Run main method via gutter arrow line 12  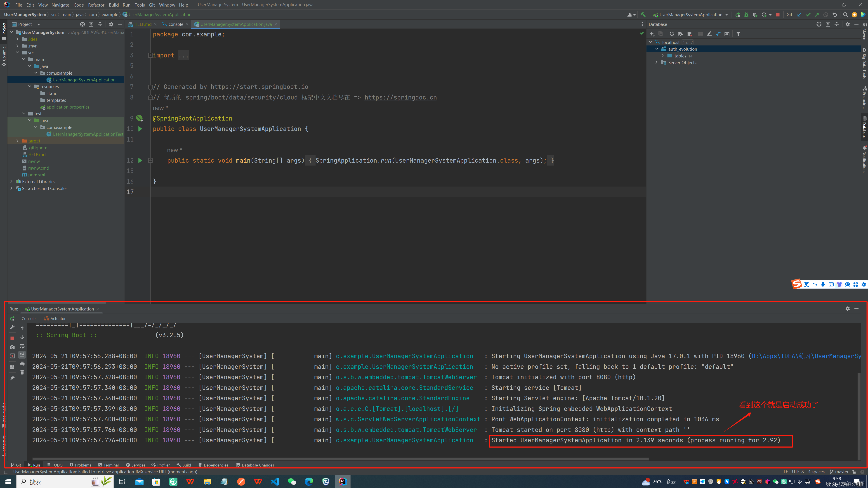click(x=140, y=160)
